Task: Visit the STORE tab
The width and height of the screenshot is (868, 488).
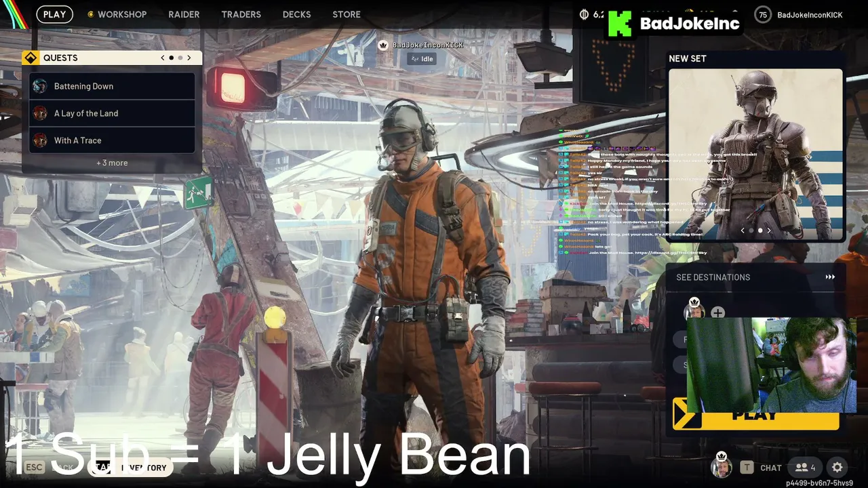Action: click(x=347, y=14)
